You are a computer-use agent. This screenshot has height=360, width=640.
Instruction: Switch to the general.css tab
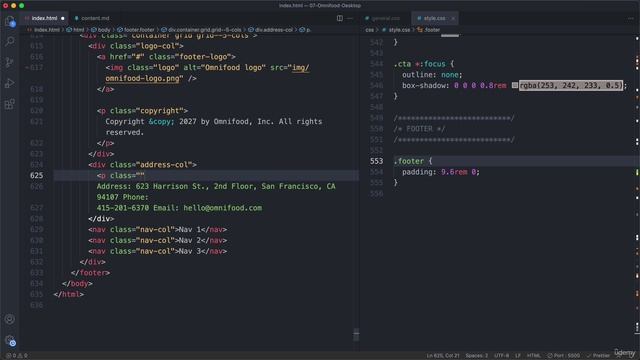pos(385,18)
